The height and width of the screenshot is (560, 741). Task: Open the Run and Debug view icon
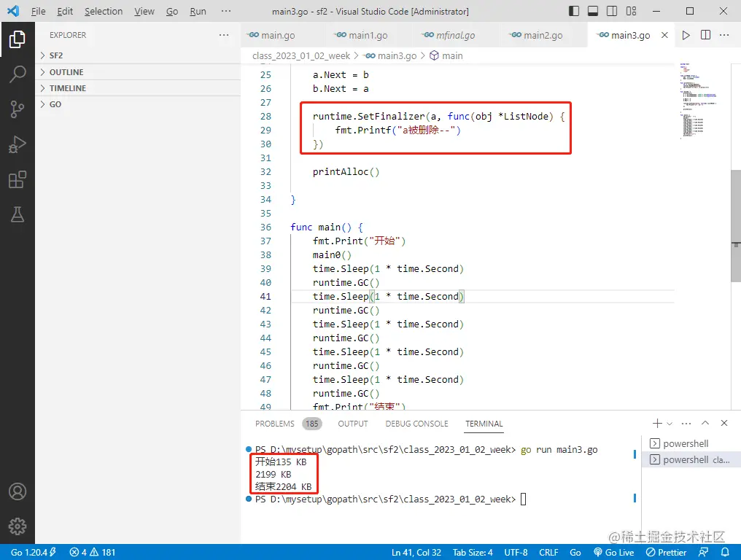point(18,144)
